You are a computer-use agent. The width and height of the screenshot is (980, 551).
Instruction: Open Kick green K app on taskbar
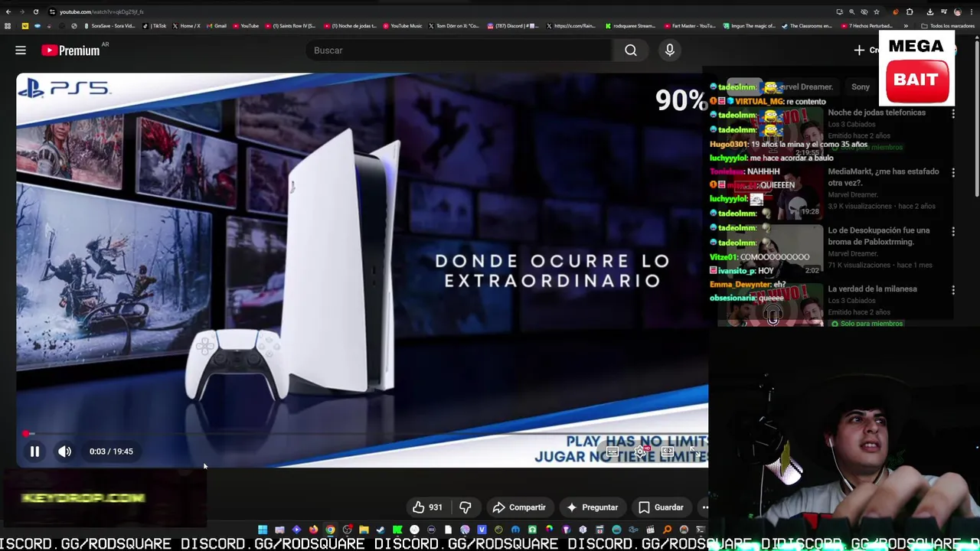pyautogui.click(x=397, y=530)
